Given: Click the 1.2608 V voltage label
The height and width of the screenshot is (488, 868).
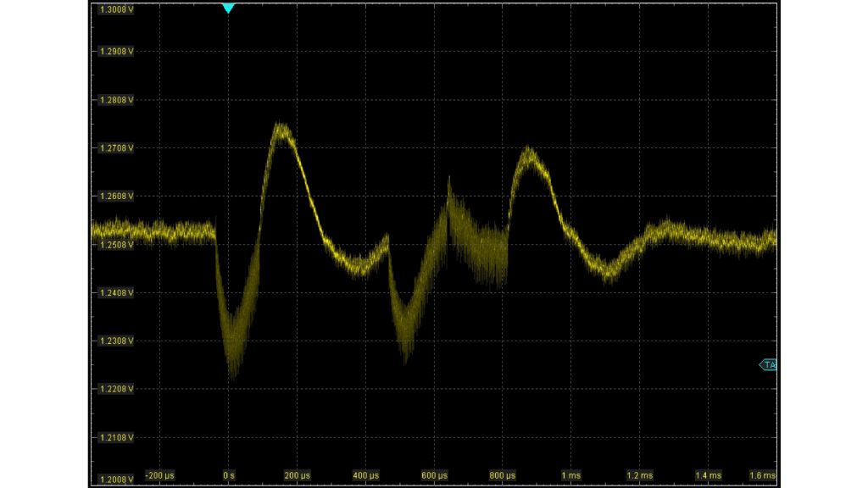Looking at the screenshot, I should (x=117, y=197).
